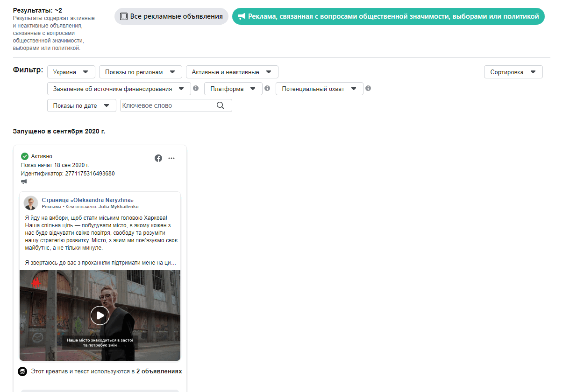
Task: Expand the Показы по дате filter
Action: 81,105
